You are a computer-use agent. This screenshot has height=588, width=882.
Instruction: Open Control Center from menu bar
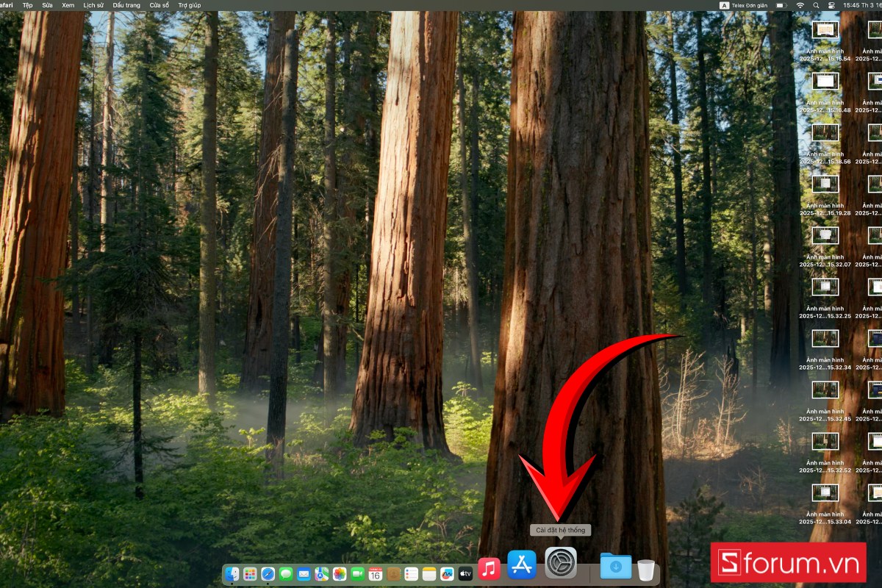[x=831, y=5]
